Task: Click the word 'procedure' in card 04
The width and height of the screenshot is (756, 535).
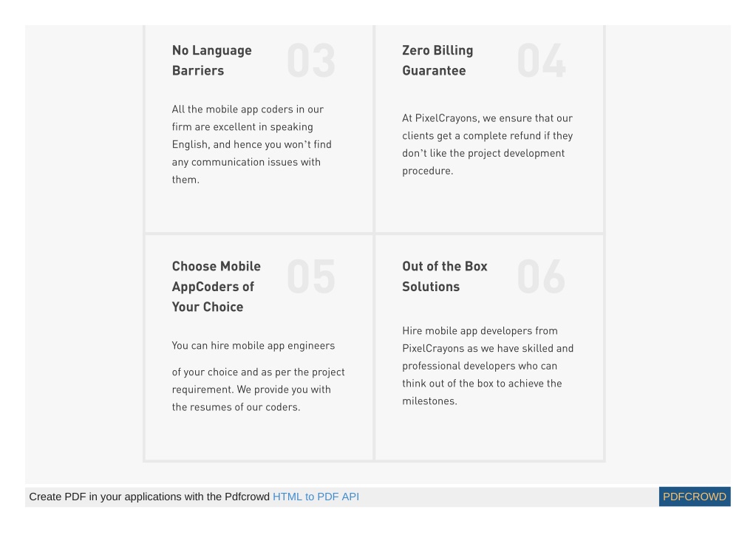Action: (x=426, y=171)
